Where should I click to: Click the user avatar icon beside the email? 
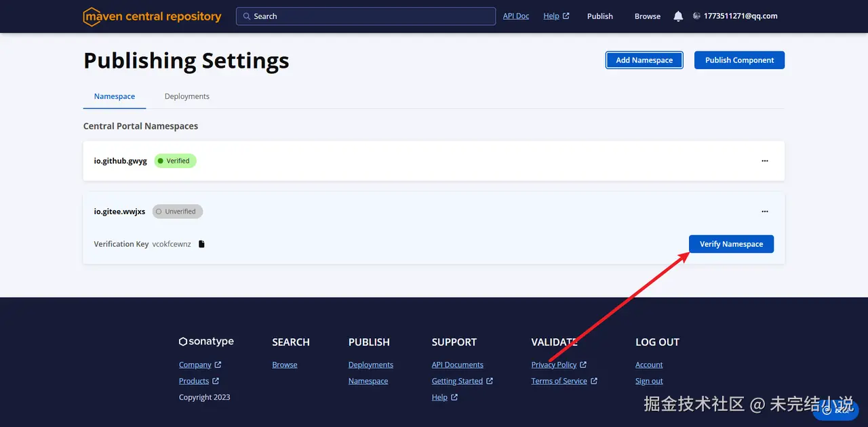click(x=696, y=16)
